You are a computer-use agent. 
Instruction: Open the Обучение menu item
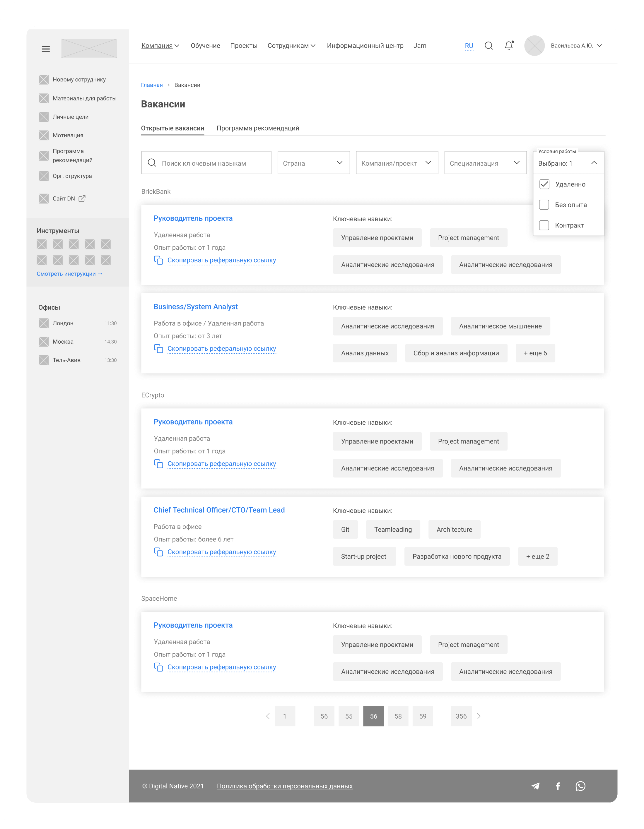click(205, 46)
